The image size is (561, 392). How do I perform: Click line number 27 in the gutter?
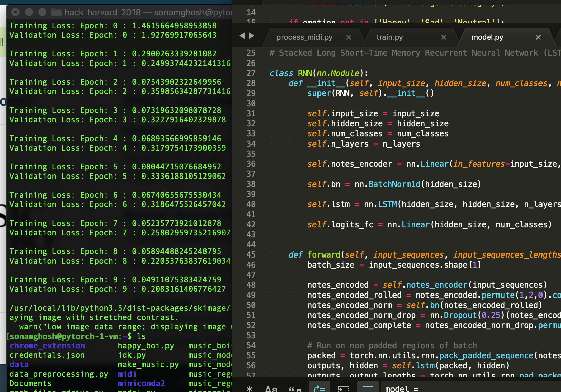click(x=251, y=73)
